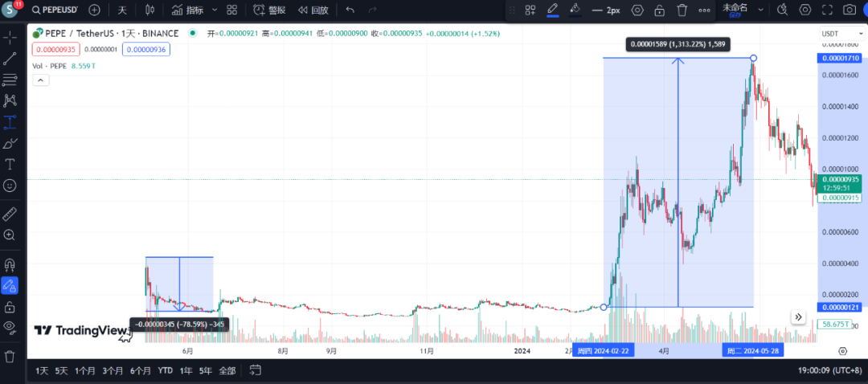The image size is (868, 384).
Task: Select the 5天 time range
Action: click(61, 370)
